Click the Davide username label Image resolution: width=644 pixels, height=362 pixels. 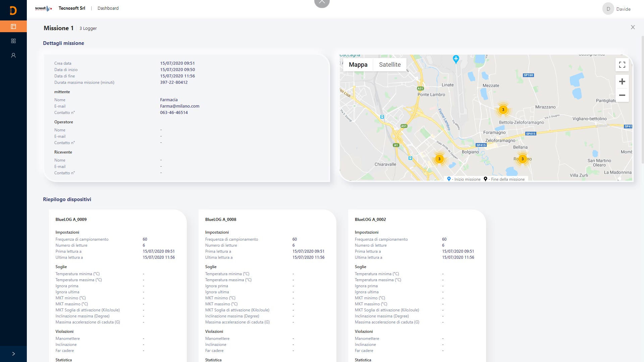click(623, 9)
